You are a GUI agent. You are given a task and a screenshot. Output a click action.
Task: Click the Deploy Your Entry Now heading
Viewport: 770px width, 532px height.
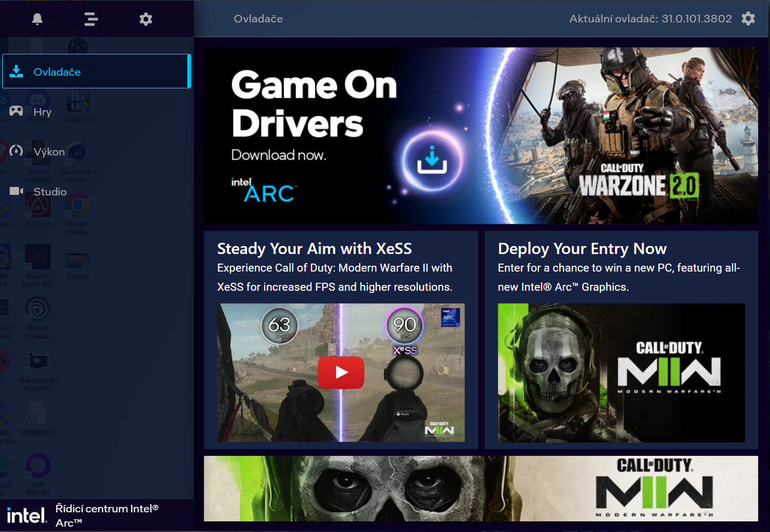pos(582,249)
